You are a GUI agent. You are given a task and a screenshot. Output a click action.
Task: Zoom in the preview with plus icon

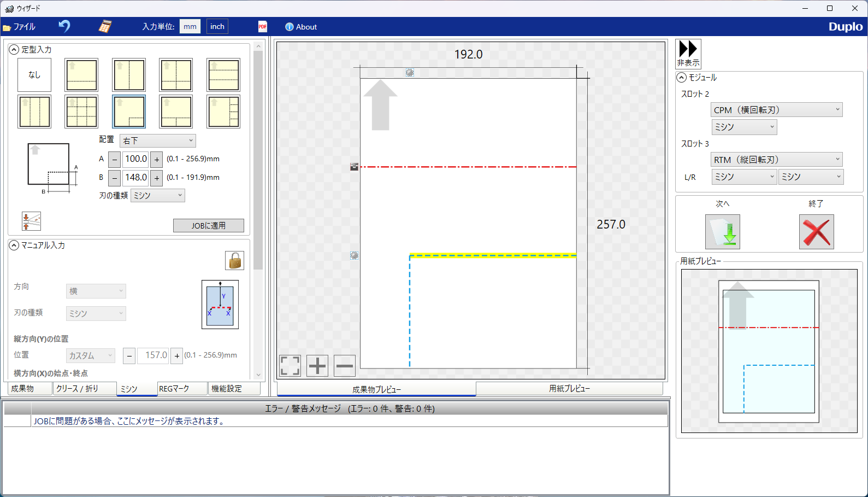(317, 366)
